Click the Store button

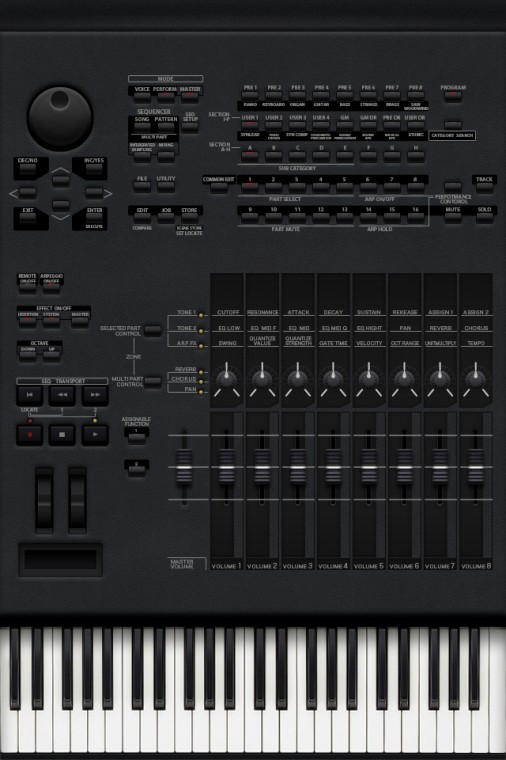(189, 218)
